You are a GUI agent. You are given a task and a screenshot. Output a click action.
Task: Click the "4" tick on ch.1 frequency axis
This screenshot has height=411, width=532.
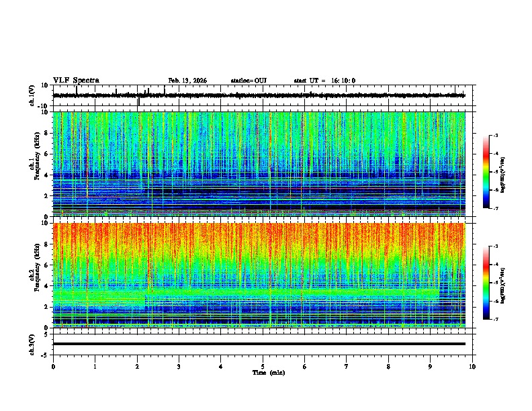click(x=46, y=175)
